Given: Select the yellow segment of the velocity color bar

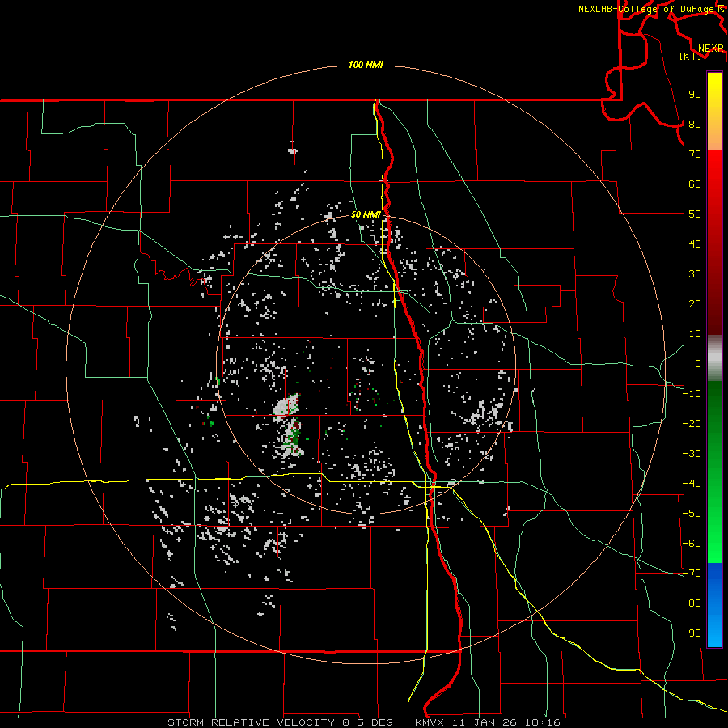Looking at the screenshot, I should tap(714, 112).
